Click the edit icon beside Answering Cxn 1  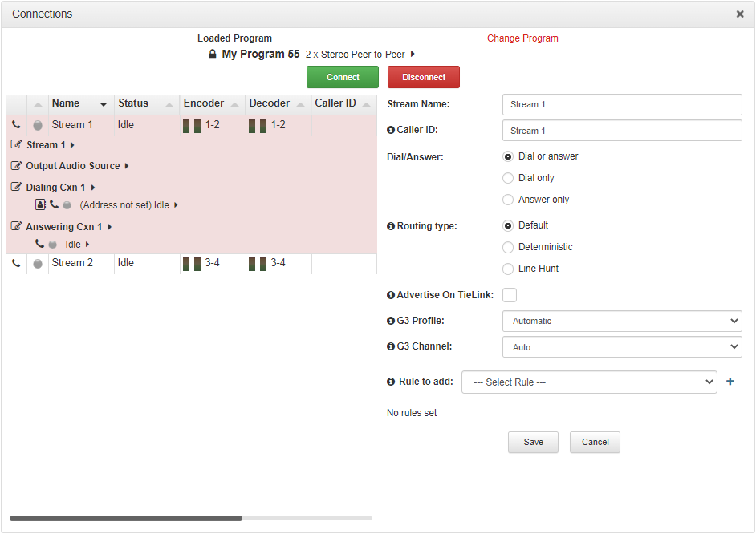[x=17, y=227]
